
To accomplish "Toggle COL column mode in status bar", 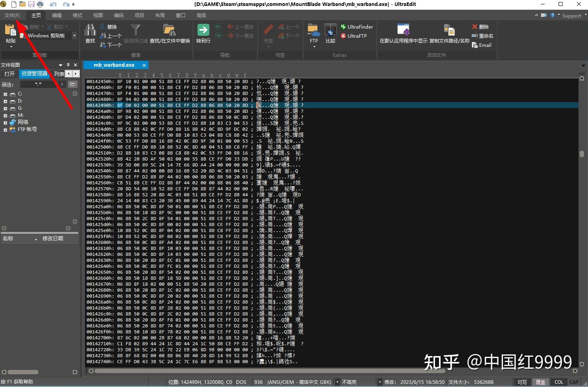I will [x=559, y=382].
